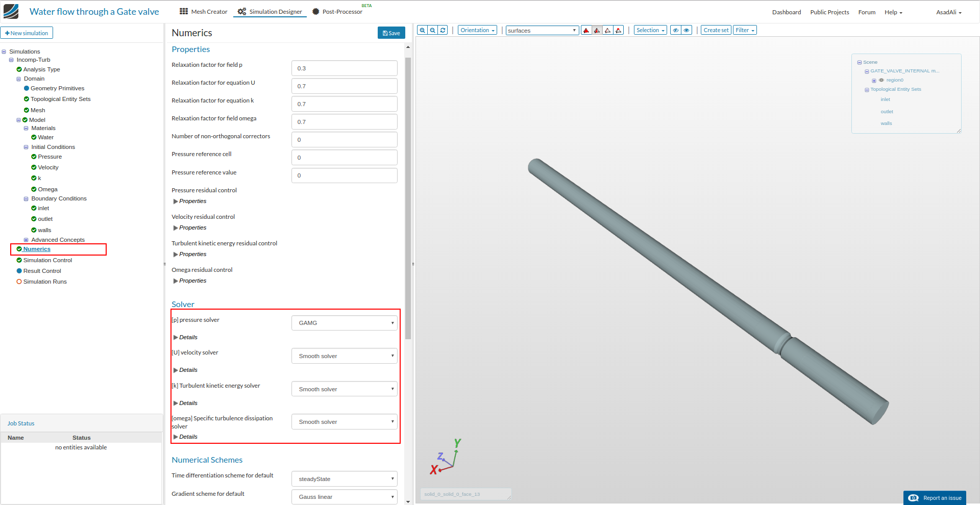Open Public Projects page
The height and width of the screenshot is (505, 980).
[829, 12]
